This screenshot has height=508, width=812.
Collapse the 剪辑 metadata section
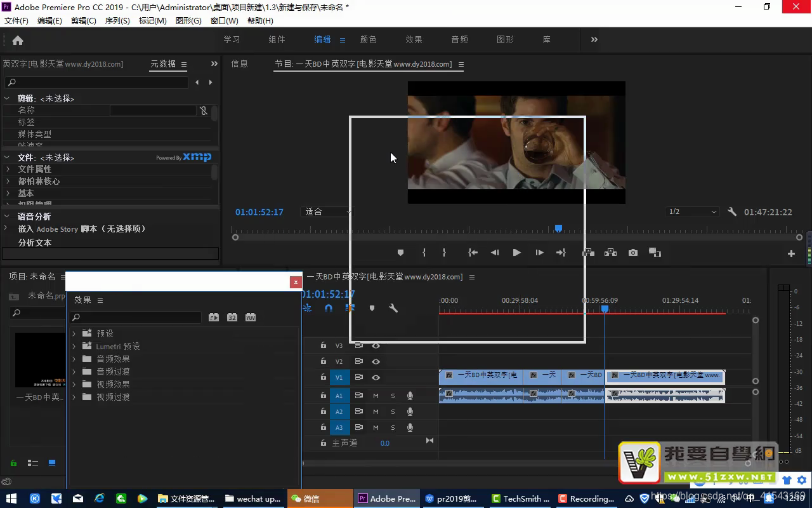tap(8, 98)
